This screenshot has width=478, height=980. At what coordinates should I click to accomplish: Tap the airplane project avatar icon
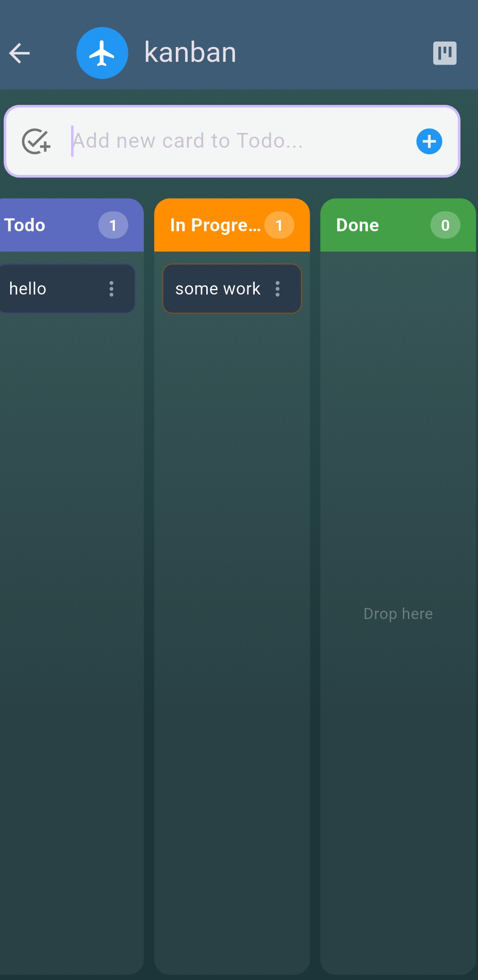[102, 53]
